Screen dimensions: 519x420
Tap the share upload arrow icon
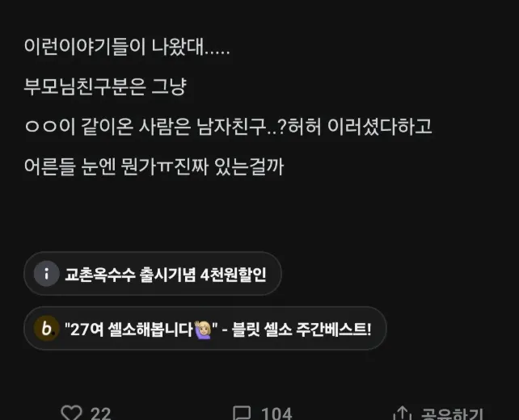click(402, 414)
